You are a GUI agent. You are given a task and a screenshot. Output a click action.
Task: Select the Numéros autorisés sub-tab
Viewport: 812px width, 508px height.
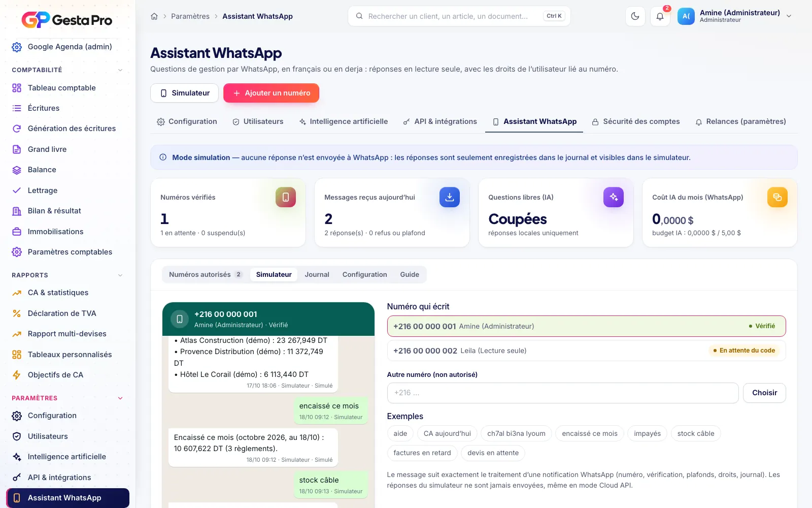point(206,274)
